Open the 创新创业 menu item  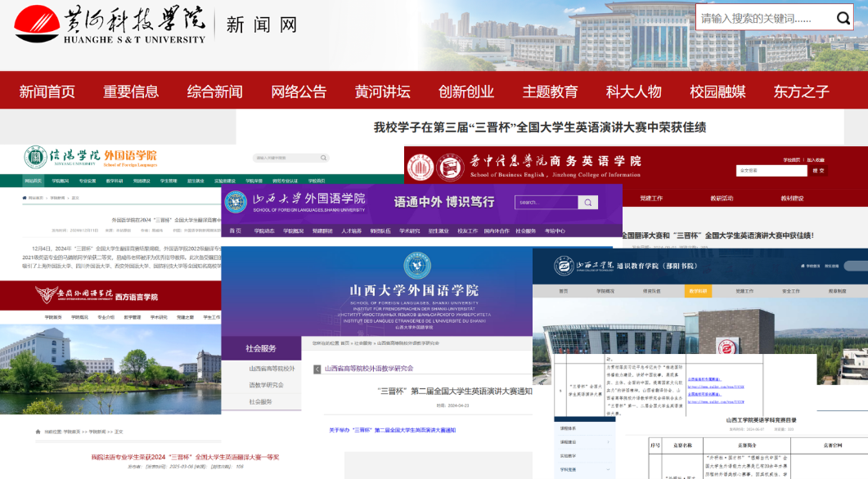(x=466, y=92)
